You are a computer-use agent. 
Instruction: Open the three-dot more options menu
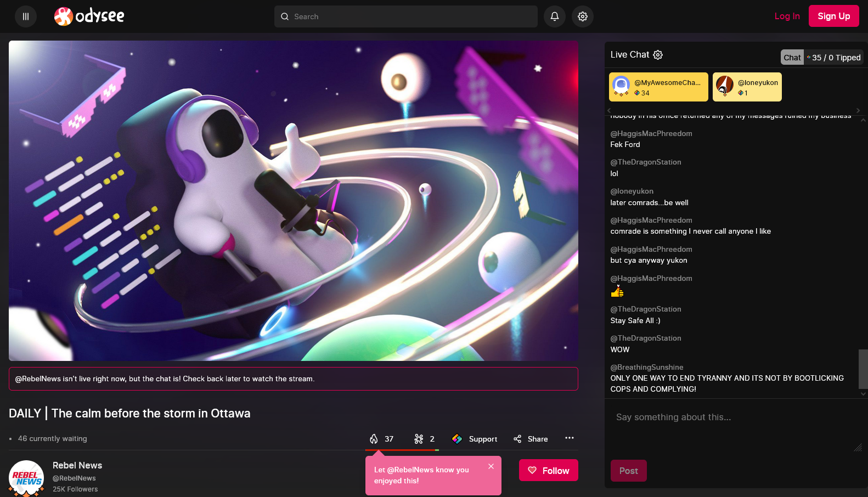(x=570, y=438)
